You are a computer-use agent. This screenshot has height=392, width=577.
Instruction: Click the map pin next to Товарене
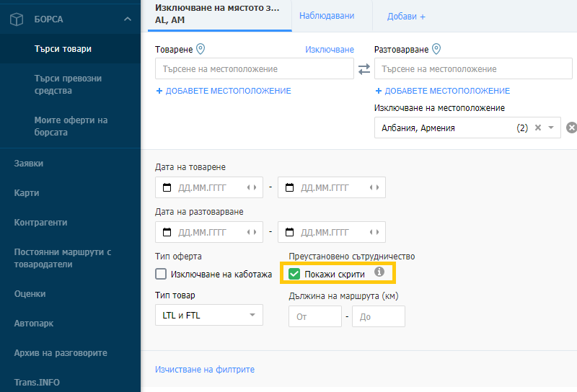click(201, 48)
